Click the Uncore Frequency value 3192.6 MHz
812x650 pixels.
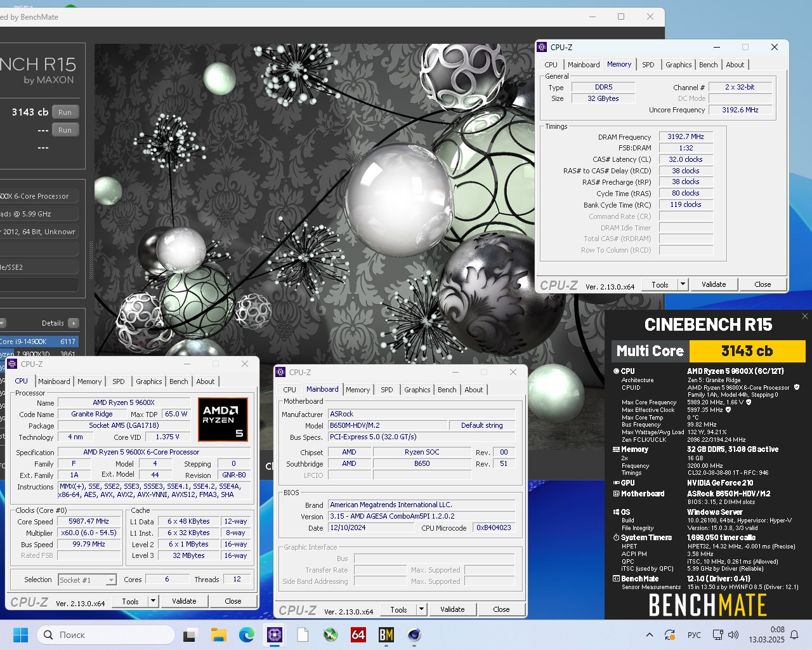[740, 110]
